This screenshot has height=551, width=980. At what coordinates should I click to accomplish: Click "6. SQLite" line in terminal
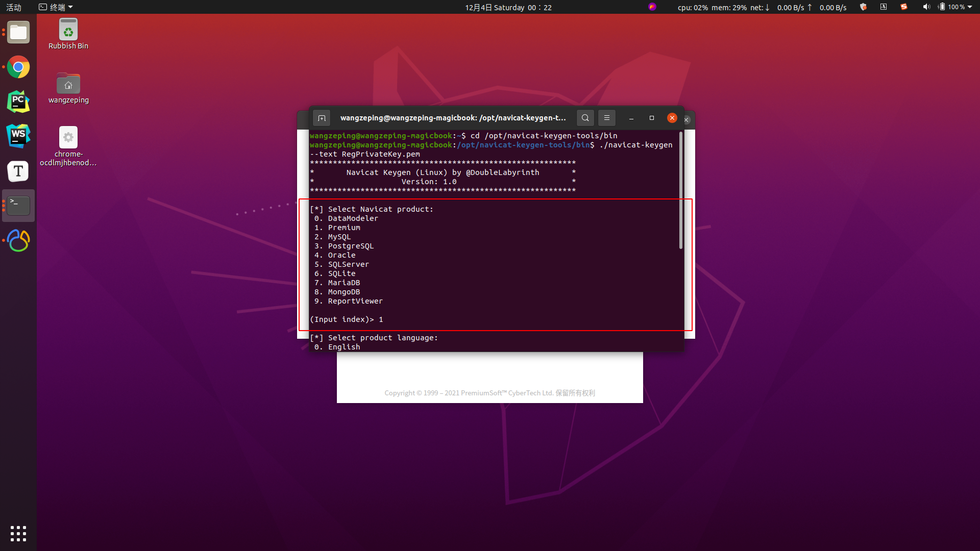[x=335, y=273]
